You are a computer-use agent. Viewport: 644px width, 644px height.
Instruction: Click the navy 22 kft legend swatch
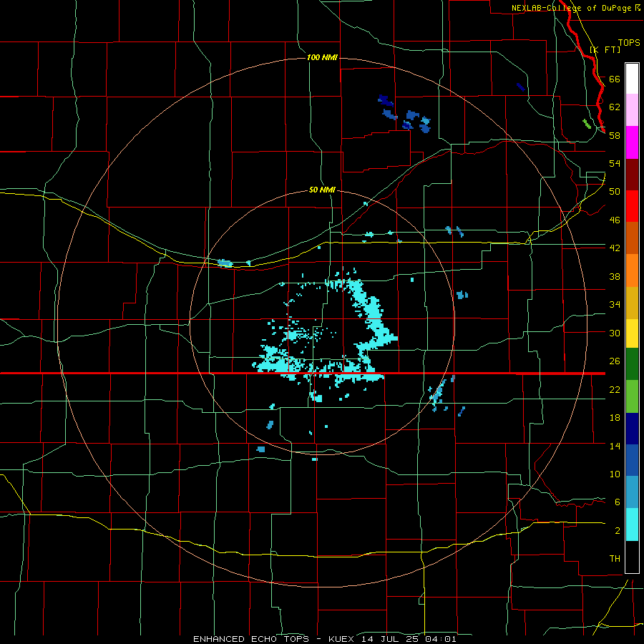[632, 429]
